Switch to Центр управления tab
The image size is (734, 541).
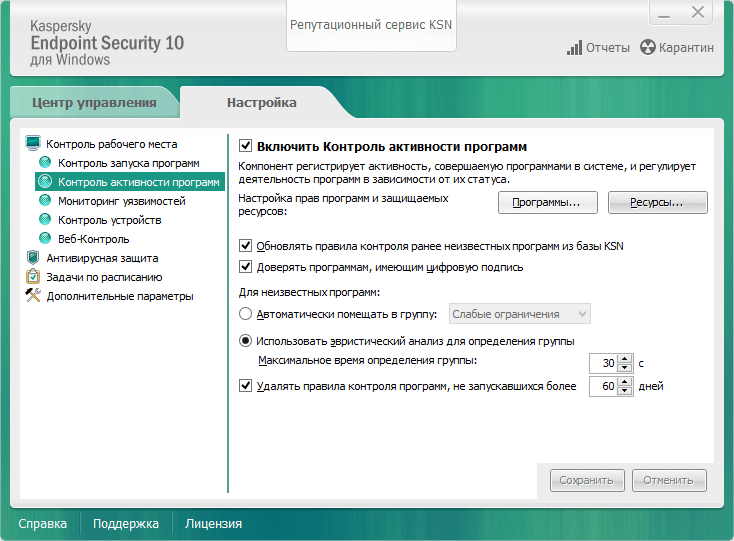[x=94, y=102]
